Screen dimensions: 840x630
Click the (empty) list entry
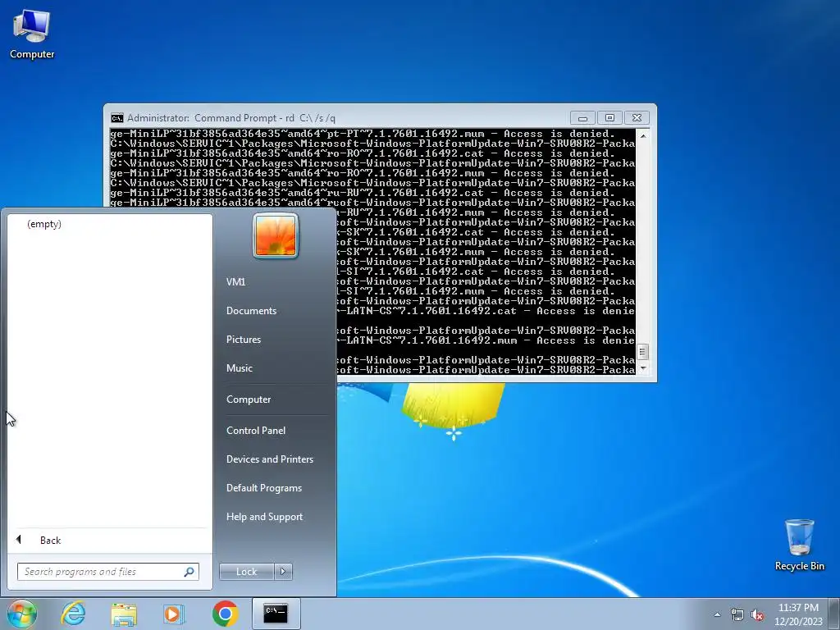tap(44, 224)
